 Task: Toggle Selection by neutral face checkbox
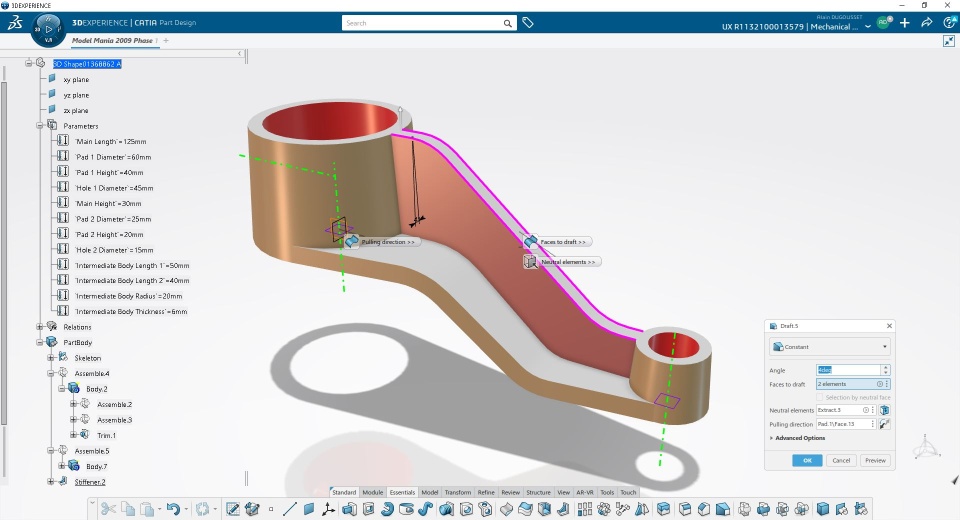(x=820, y=398)
